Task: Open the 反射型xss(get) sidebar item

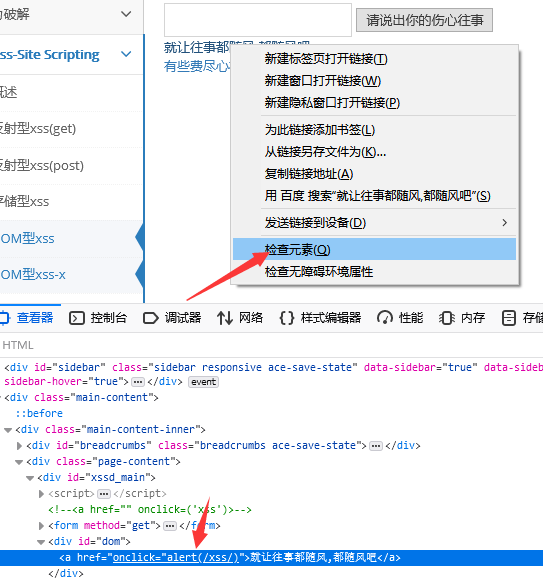Action: pyautogui.click(x=71, y=129)
